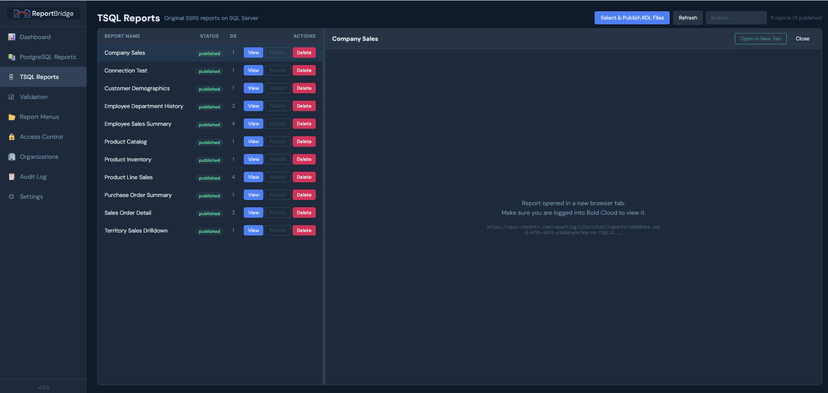The image size is (828, 393).
Task: Delete the Company Sales report
Action: click(304, 53)
